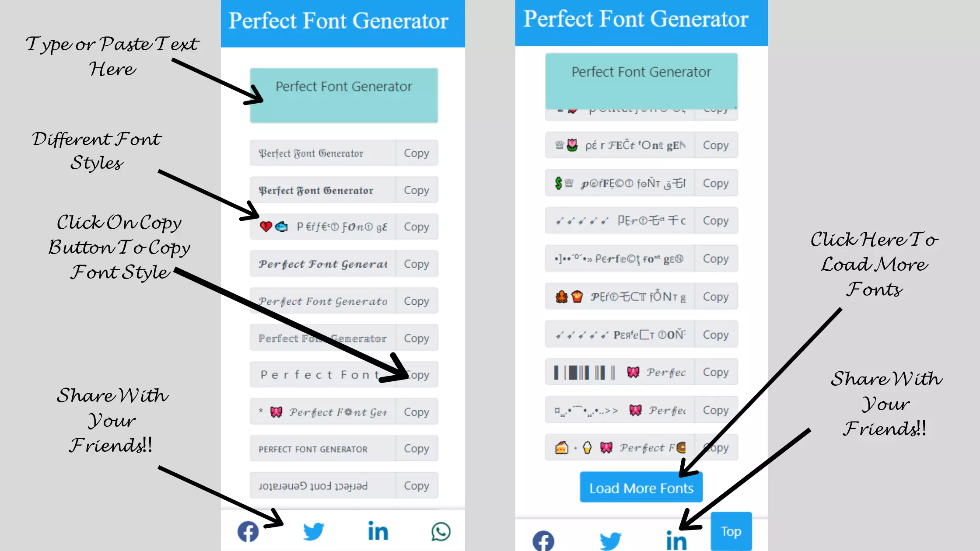
Task: Copy the italic serif font style
Action: (416, 301)
